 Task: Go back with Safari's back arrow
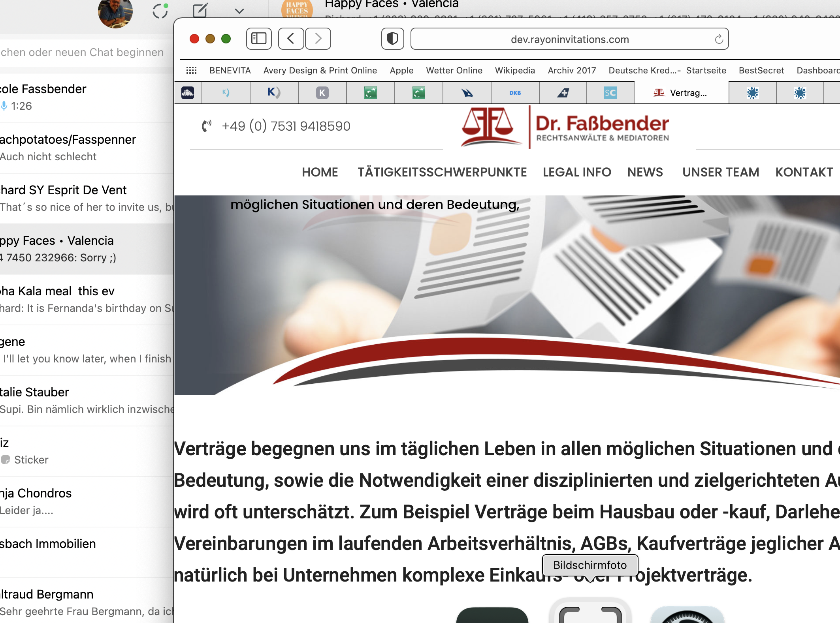[x=291, y=39]
